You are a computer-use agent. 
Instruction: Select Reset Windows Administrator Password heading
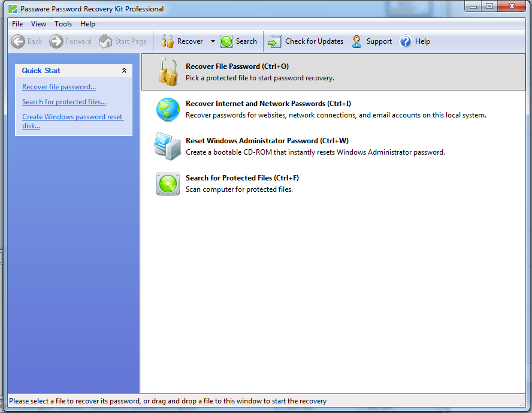point(267,140)
